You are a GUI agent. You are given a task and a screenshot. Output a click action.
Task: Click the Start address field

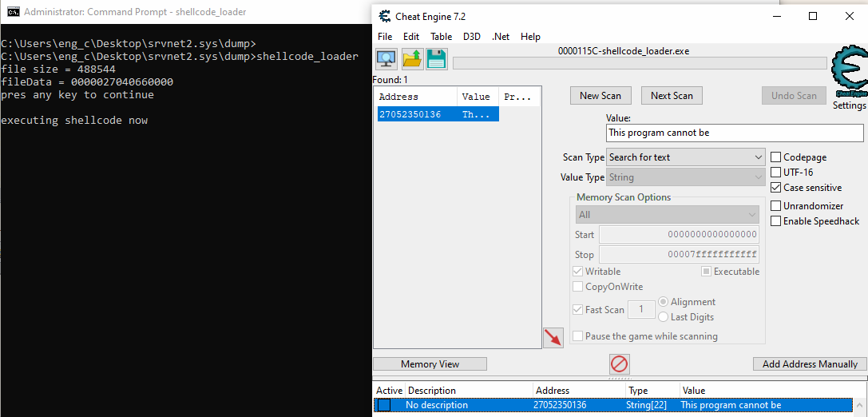pyautogui.click(x=679, y=234)
